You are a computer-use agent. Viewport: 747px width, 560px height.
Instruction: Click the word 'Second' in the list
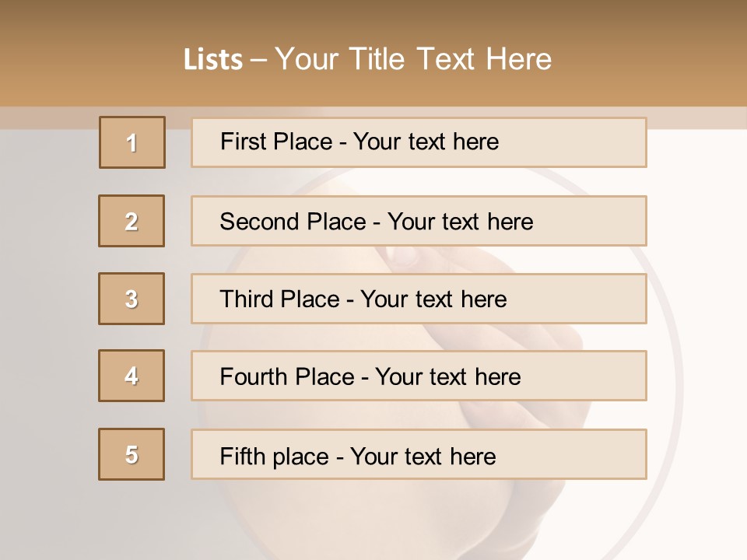[259, 222]
